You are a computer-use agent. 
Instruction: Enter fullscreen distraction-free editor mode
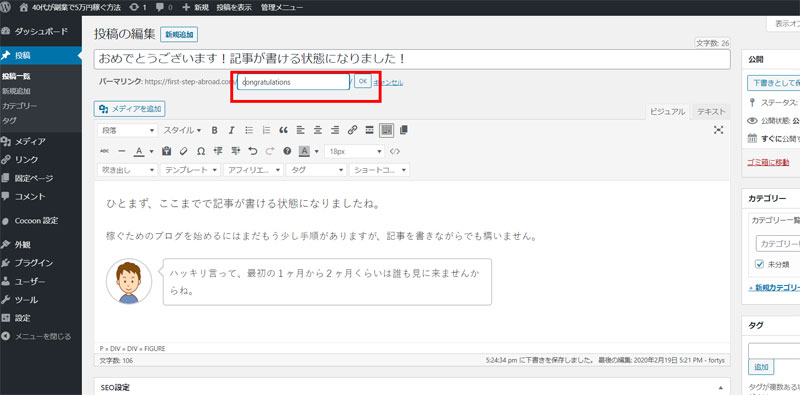pyautogui.click(x=719, y=130)
